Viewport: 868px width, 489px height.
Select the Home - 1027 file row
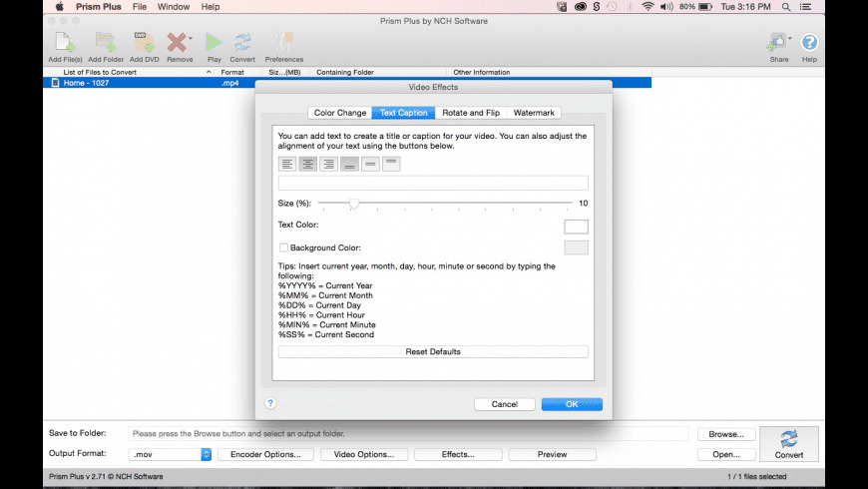click(x=347, y=83)
